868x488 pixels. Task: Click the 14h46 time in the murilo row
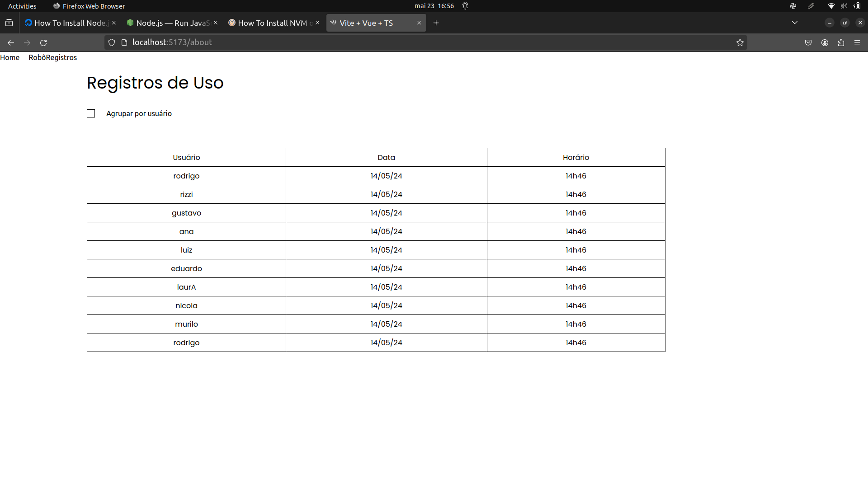click(576, 324)
